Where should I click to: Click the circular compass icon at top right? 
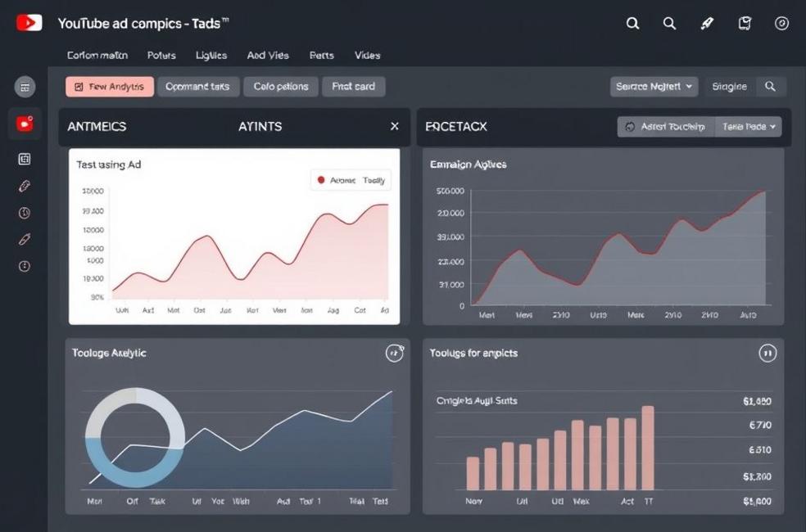[781, 24]
